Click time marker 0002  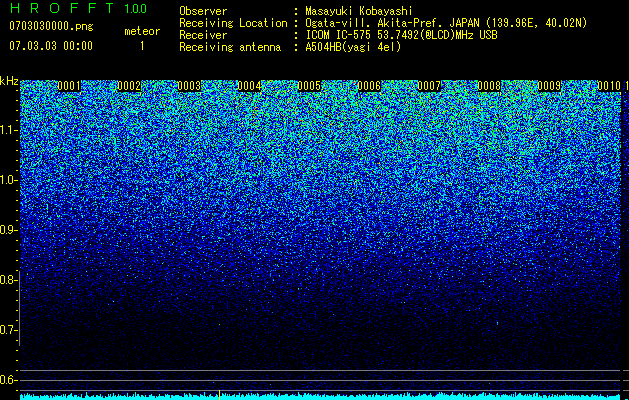pos(129,86)
